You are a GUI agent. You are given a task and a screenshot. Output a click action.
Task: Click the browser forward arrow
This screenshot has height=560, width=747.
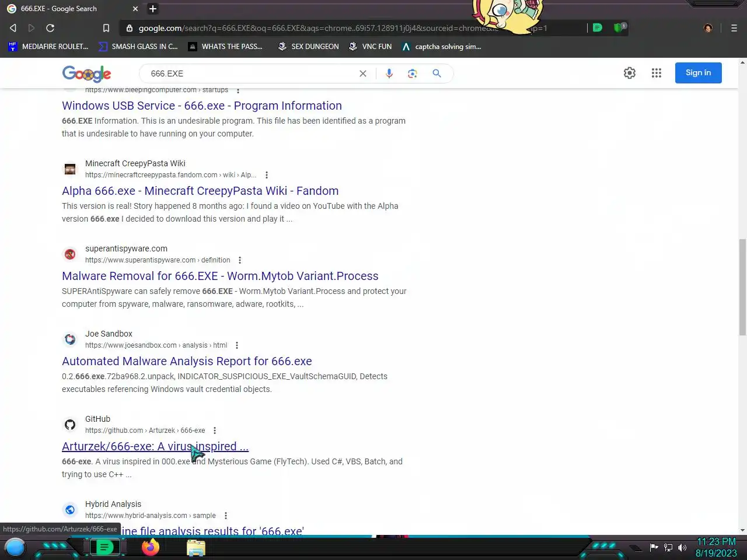point(32,28)
